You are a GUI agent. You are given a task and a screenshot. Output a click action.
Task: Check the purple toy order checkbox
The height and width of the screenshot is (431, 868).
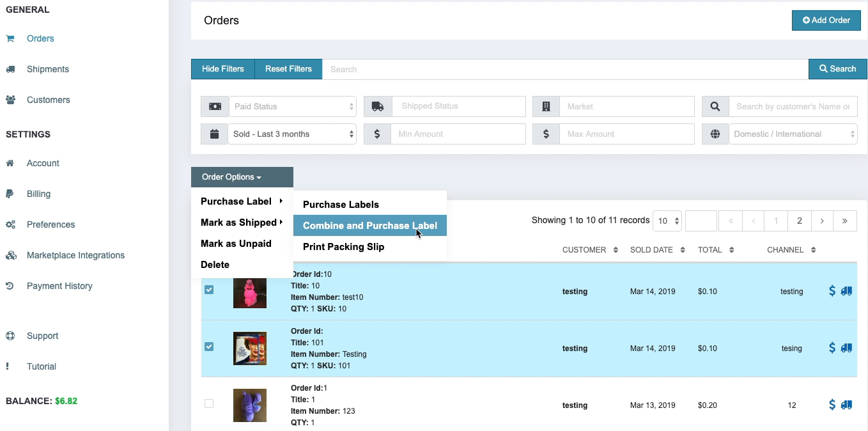click(x=209, y=404)
